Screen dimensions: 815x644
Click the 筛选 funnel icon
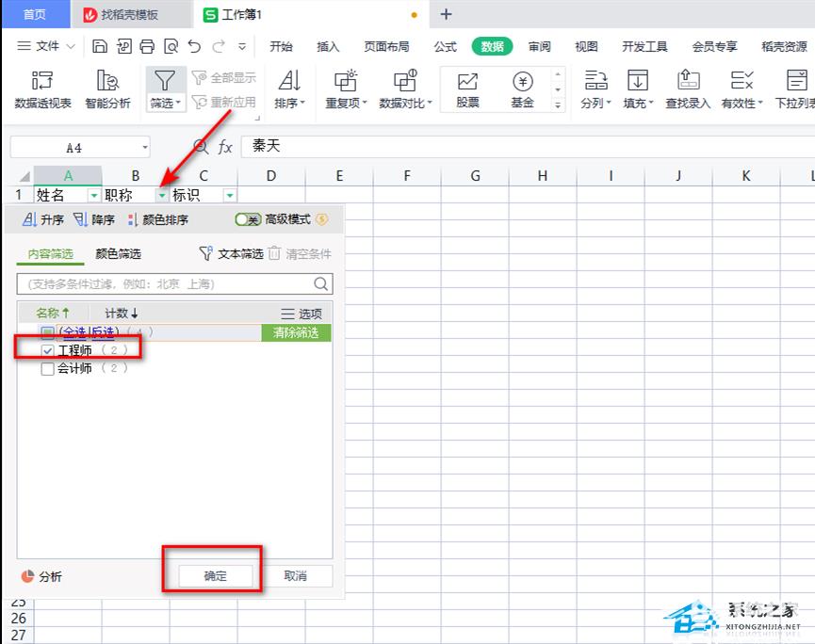(165, 82)
